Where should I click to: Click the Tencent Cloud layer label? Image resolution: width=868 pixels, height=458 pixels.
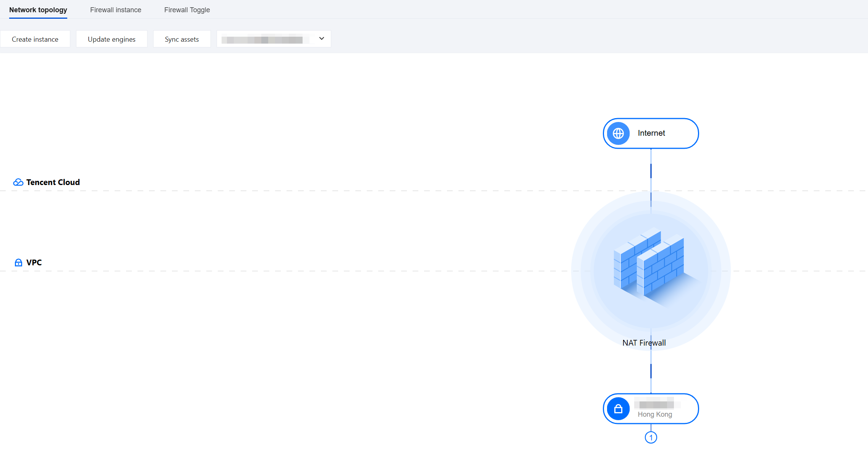(x=53, y=182)
